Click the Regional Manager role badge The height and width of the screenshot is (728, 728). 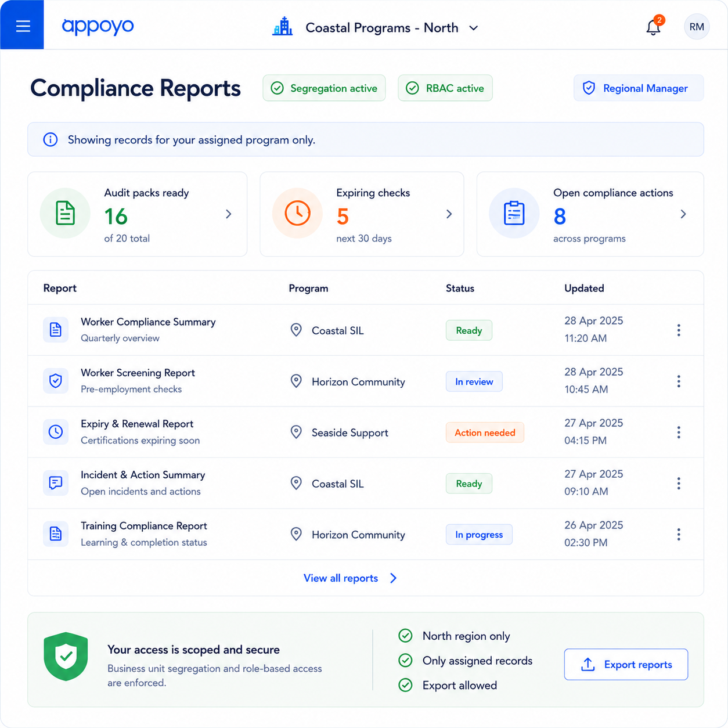[639, 88]
